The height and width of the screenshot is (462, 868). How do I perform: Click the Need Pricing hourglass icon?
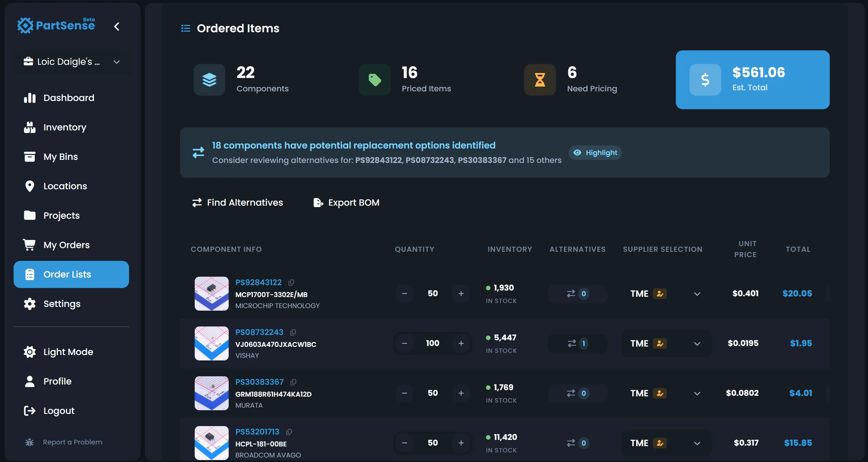(x=540, y=80)
